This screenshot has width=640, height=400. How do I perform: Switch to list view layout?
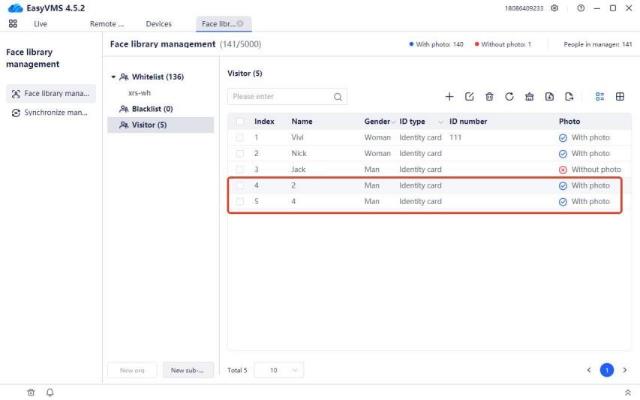(599, 97)
